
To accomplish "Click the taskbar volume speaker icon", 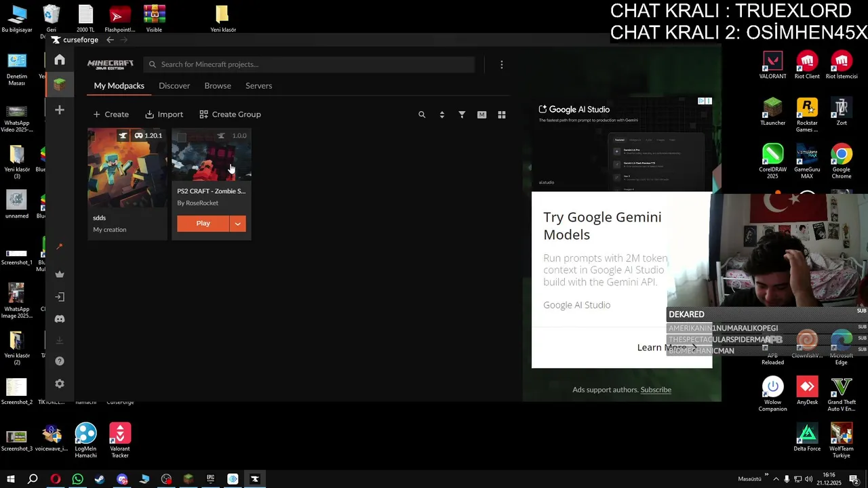I will pyautogui.click(x=808, y=479).
